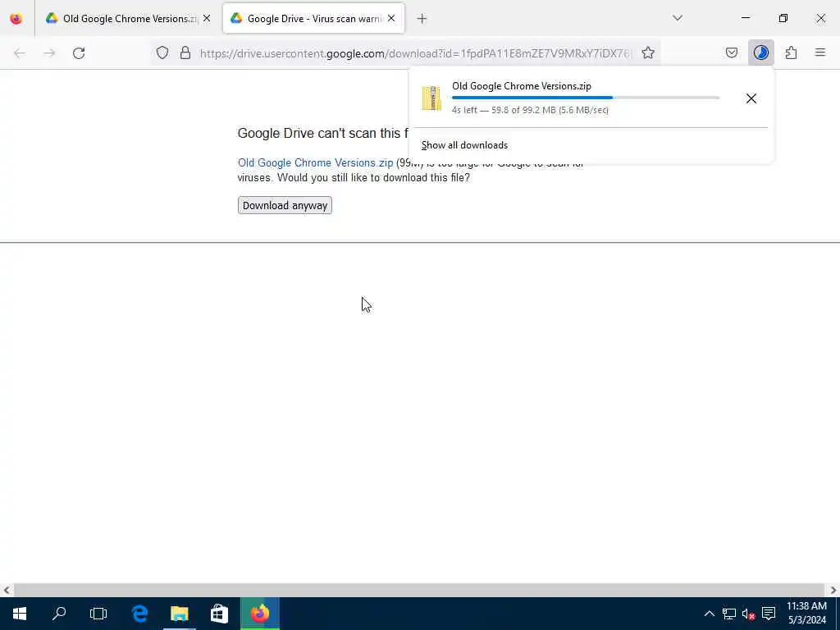This screenshot has height=630, width=840.
Task: Click the scroll right arrow at page bottom
Action: (x=833, y=590)
